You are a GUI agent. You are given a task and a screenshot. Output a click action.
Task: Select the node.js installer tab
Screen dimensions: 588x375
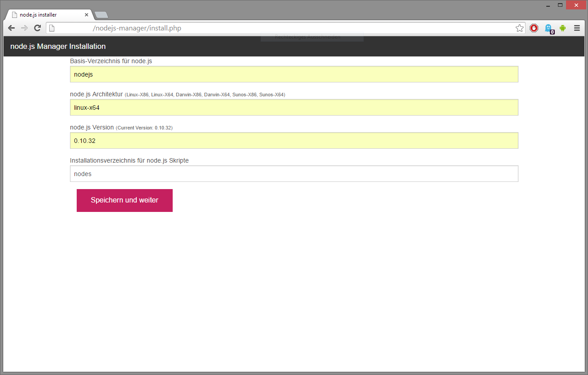pos(48,15)
